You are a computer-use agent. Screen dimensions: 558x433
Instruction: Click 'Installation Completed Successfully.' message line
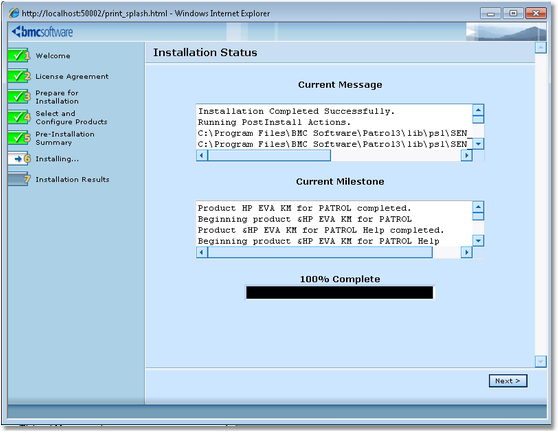pyautogui.click(x=296, y=111)
